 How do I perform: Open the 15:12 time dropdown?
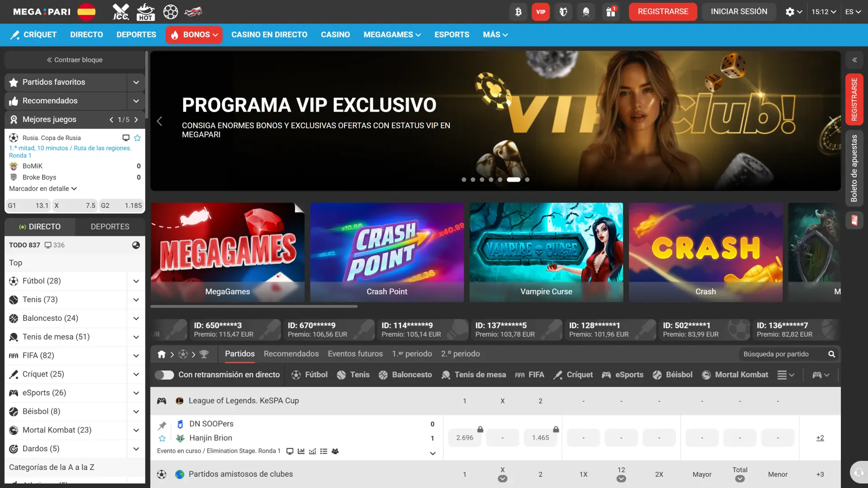[x=824, y=12]
